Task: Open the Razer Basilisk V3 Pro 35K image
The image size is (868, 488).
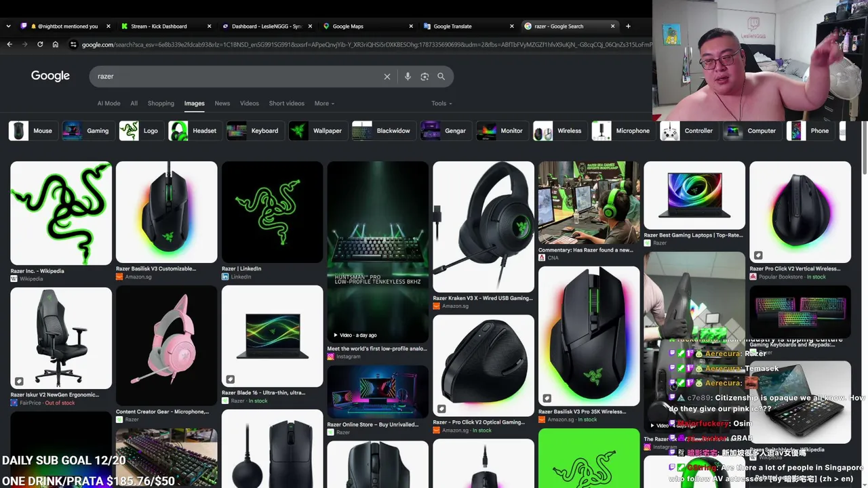Action: tap(589, 336)
